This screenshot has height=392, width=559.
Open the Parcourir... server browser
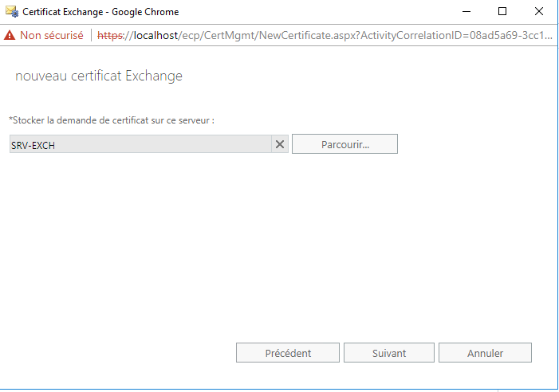(344, 144)
